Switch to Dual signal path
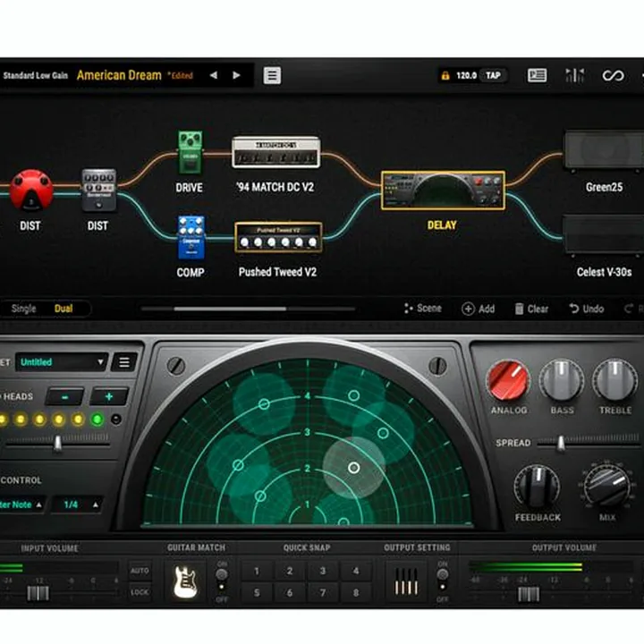The image size is (644, 644). click(64, 309)
